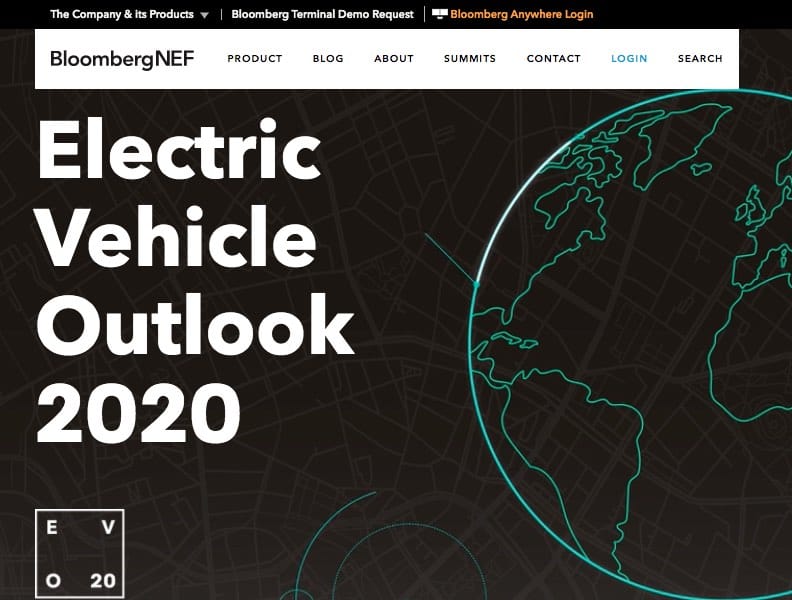Expand the Company & its Products arrow
This screenshot has height=600, width=792.
[204, 15]
